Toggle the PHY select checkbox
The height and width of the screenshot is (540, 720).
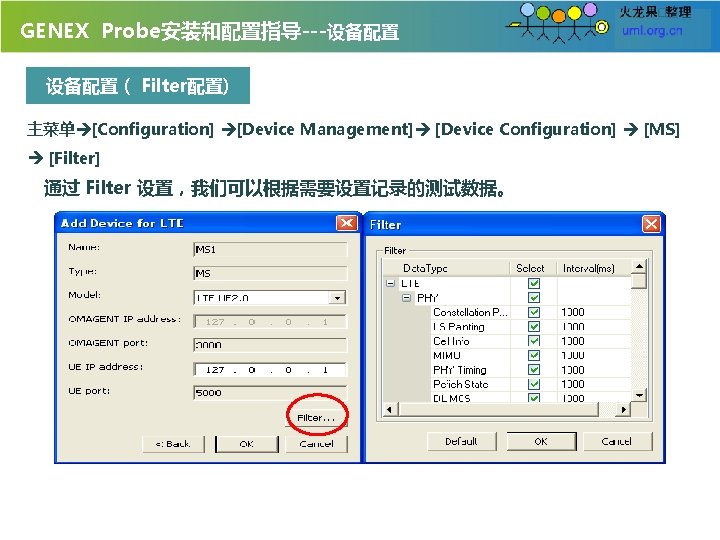(534, 298)
